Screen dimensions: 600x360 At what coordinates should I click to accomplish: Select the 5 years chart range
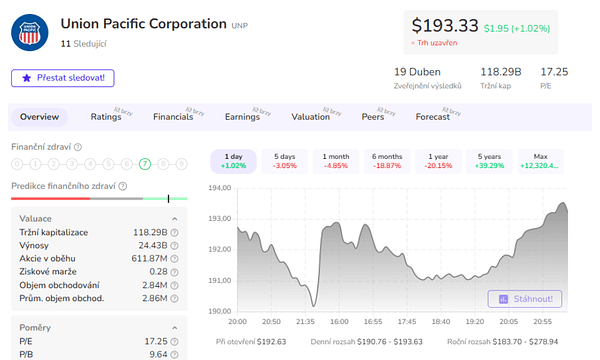point(489,161)
